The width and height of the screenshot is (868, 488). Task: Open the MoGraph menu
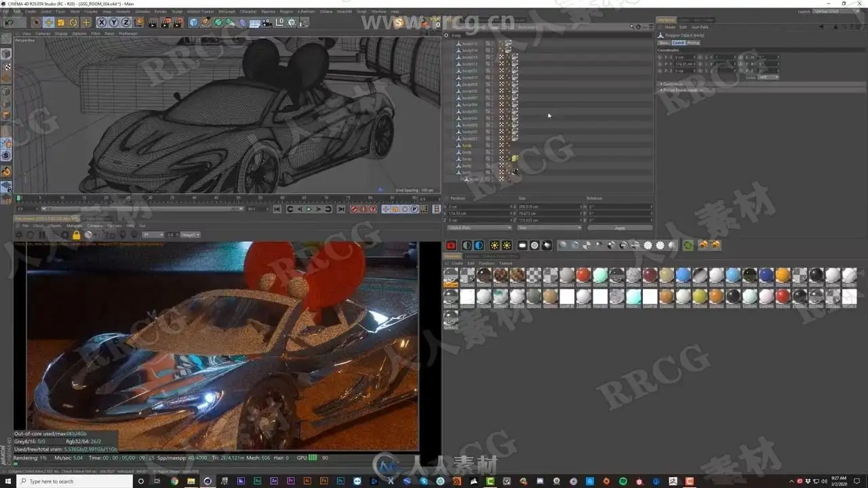pos(226,12)
